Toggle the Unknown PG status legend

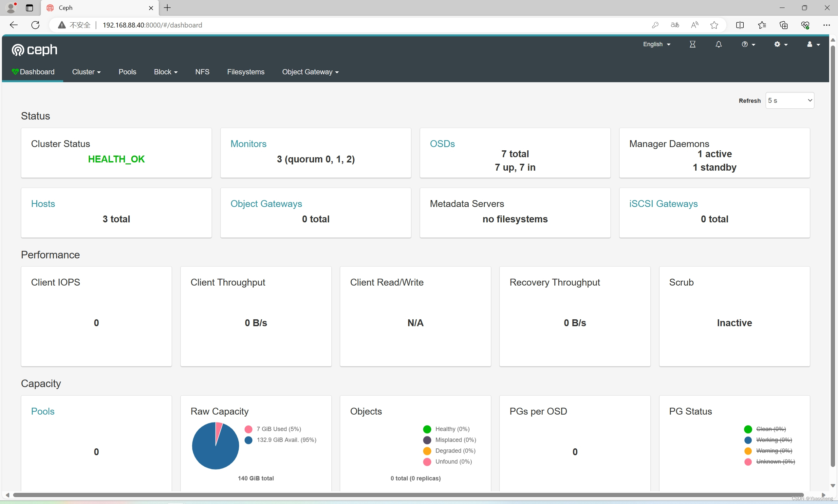[x=770, y=462]
